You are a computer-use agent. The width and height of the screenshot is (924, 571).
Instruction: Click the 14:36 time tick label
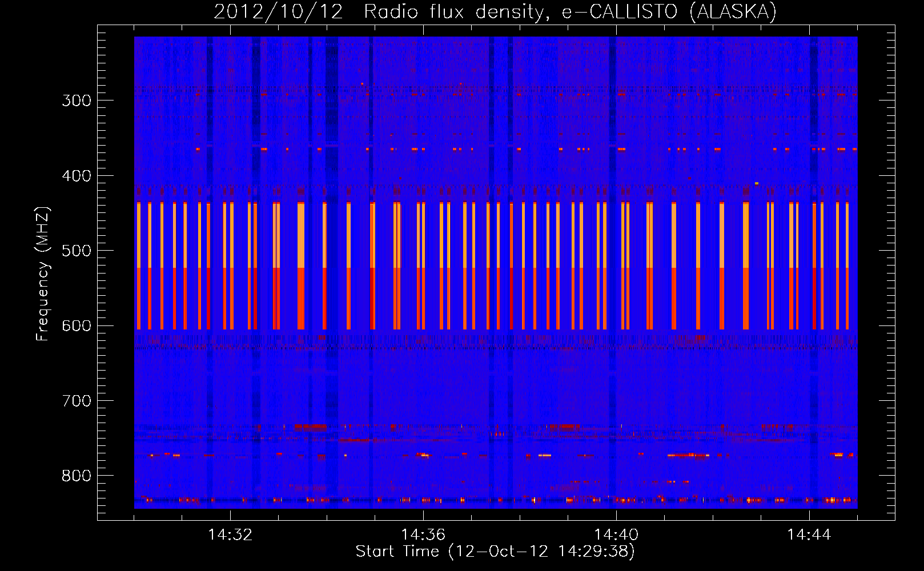(x=423, y=535)
